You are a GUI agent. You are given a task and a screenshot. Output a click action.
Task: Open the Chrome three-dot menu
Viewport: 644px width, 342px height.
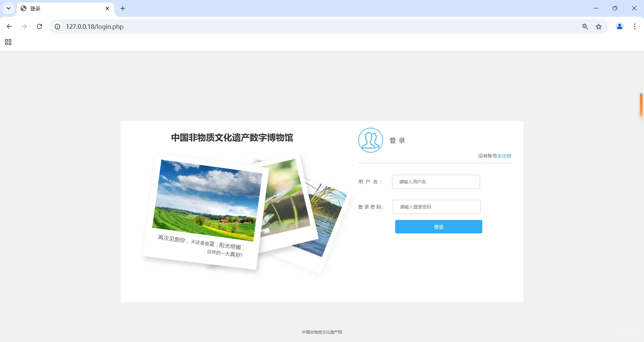pos(634,26)
